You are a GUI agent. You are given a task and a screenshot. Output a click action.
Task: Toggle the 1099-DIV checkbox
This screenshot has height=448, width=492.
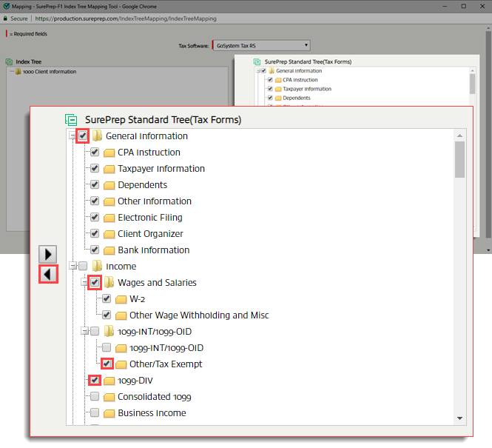tap(95, 381)
